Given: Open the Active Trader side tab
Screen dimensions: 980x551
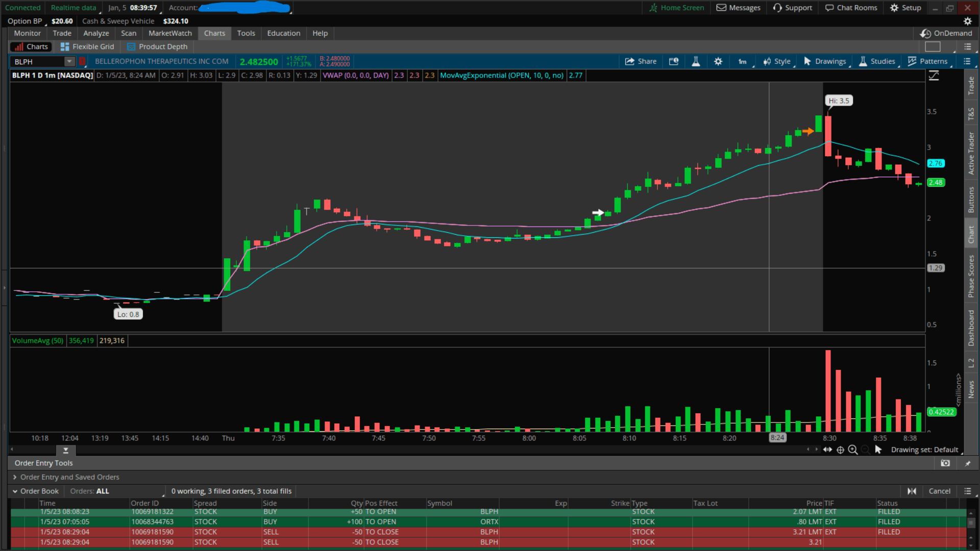Looking at the screenshot, I should (971, 153).
